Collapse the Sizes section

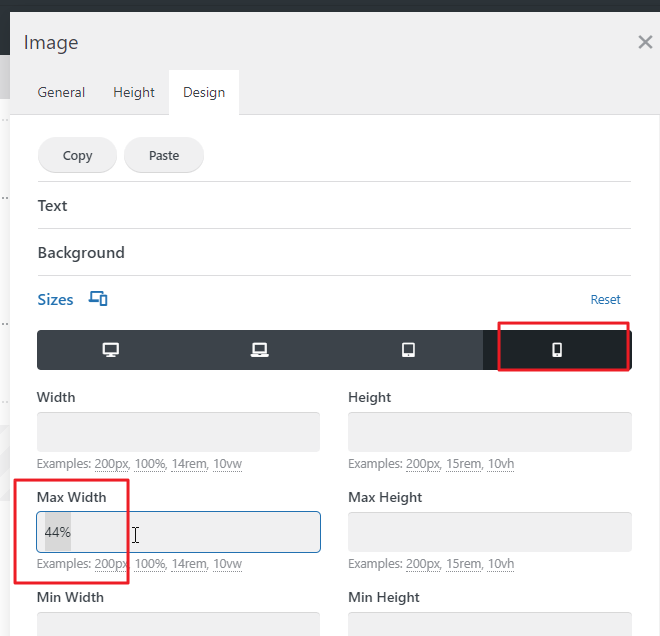[55, 300]
